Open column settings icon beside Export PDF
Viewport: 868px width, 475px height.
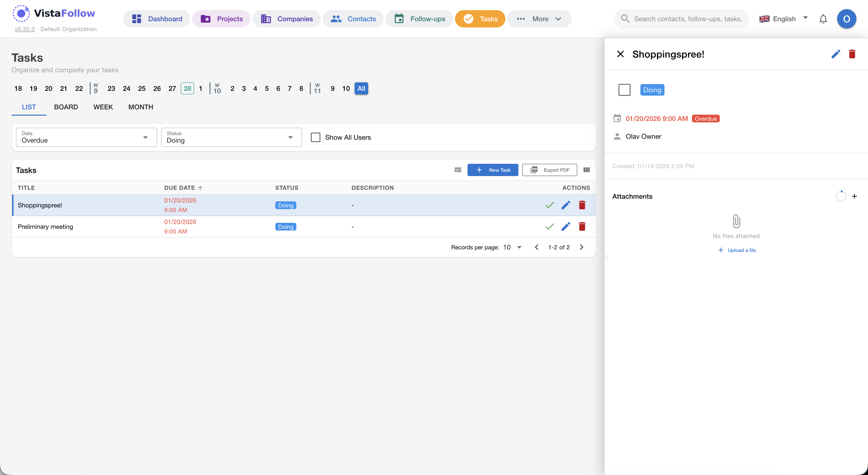[x=586, y=170]
